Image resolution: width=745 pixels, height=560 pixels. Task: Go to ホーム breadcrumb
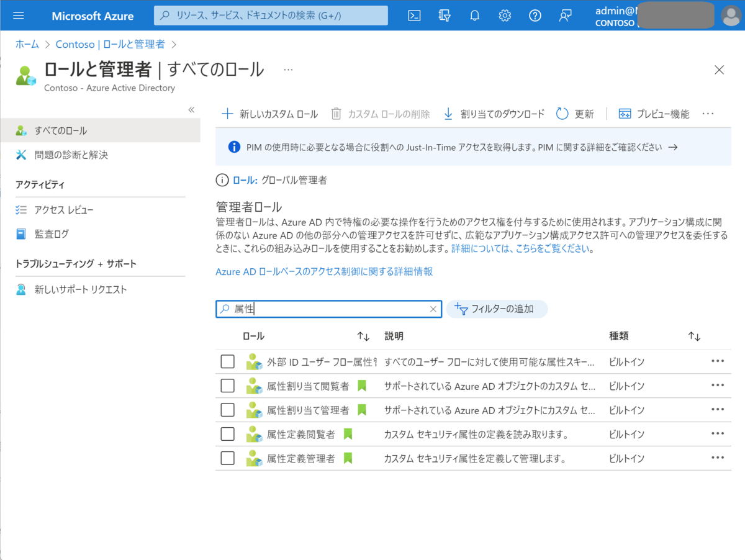click(x=27, y=44)
